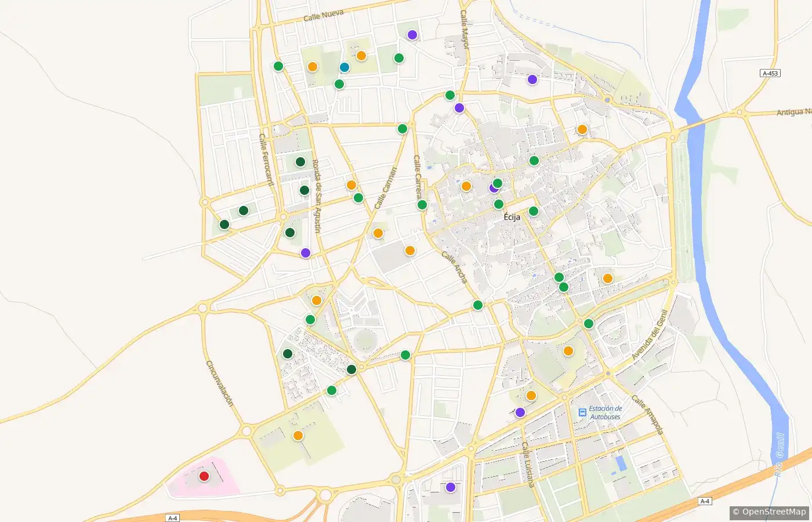Click the Circunvalación road label
Screen dimensions: 812x522
pos(220,383)
